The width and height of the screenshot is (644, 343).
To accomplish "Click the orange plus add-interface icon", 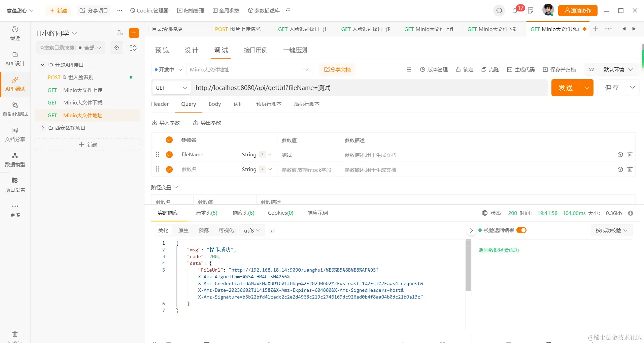I will pos(134,33).
